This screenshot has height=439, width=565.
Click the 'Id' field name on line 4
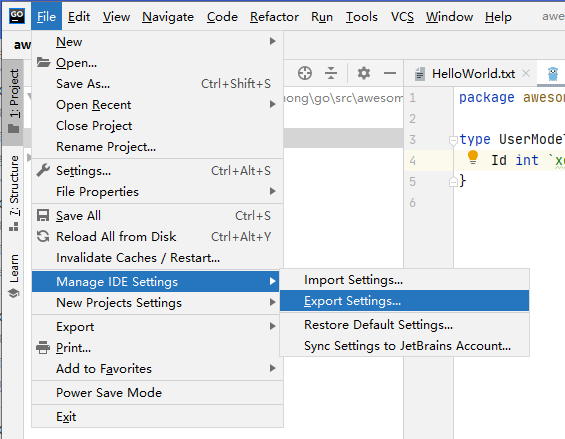[499, 160]
